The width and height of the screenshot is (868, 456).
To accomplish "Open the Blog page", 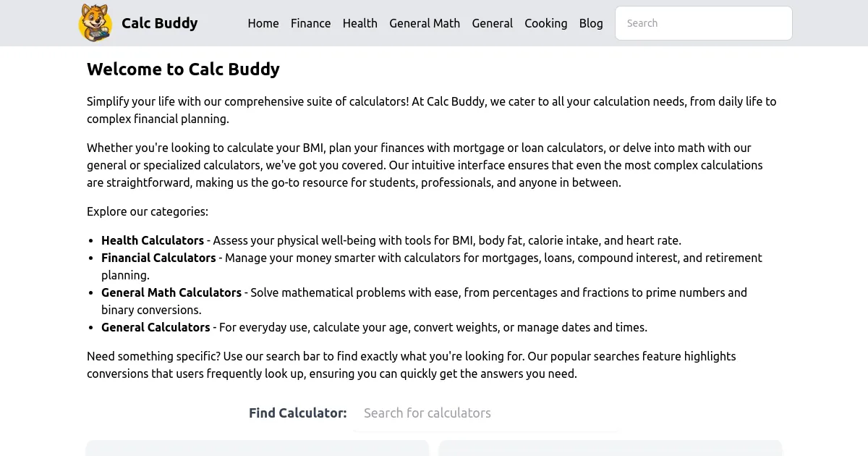I will (x=591, y=23).
